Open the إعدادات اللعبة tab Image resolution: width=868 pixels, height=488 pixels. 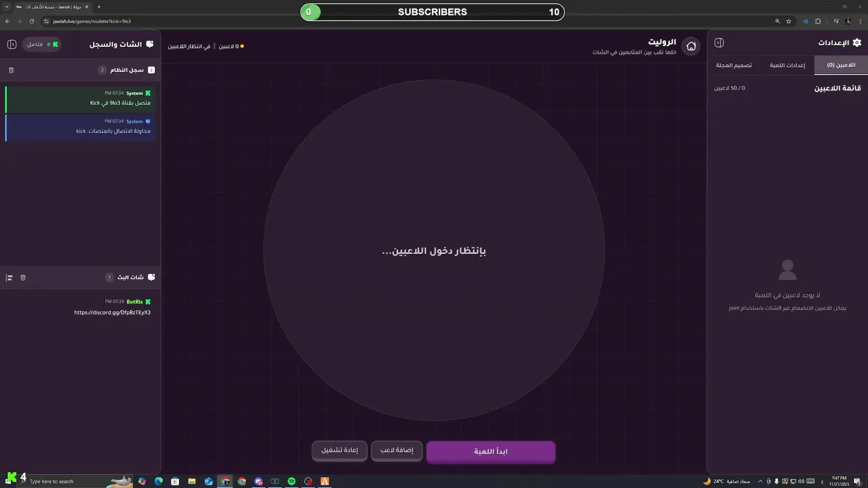coord(787,65)
